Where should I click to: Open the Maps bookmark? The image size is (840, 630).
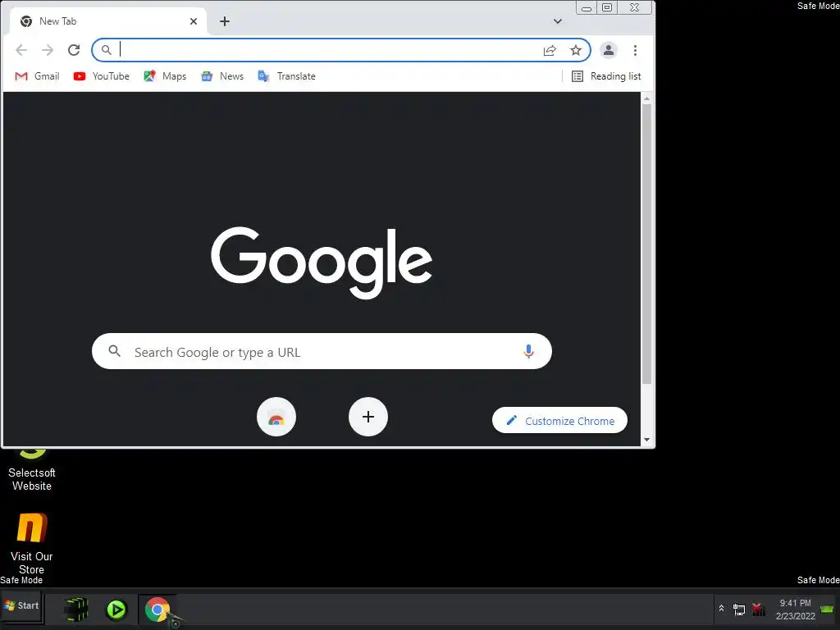165,76
